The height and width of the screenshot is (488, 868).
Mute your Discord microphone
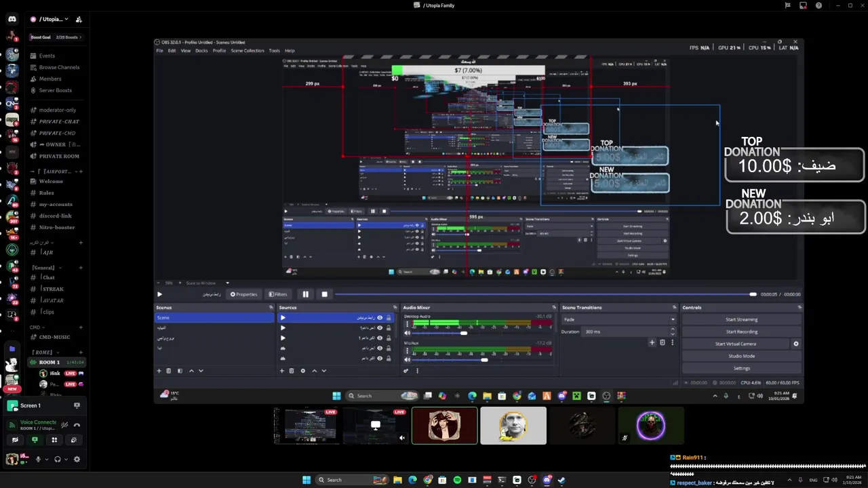point(38,459)
